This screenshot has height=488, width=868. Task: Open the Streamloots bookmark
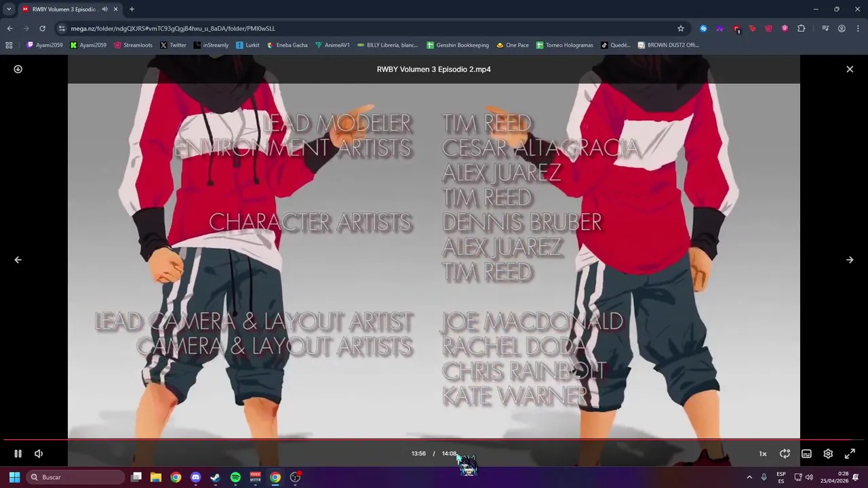133,45
